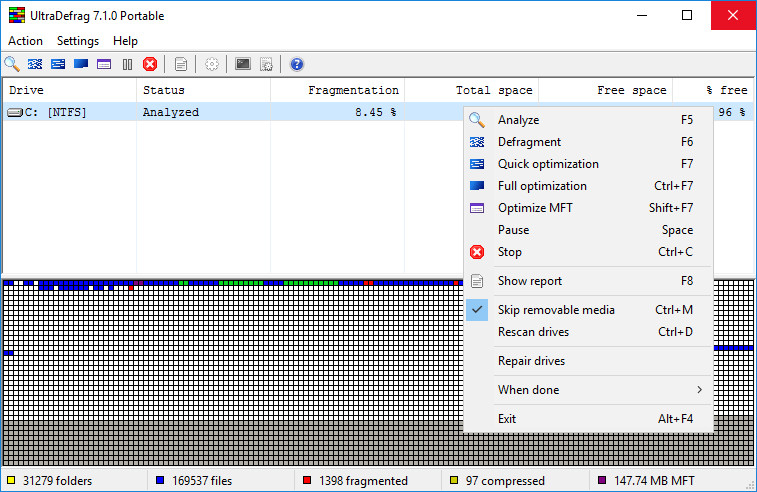Click the Pause toolbar icon
The image size is (757, 492).
point(127,64)
